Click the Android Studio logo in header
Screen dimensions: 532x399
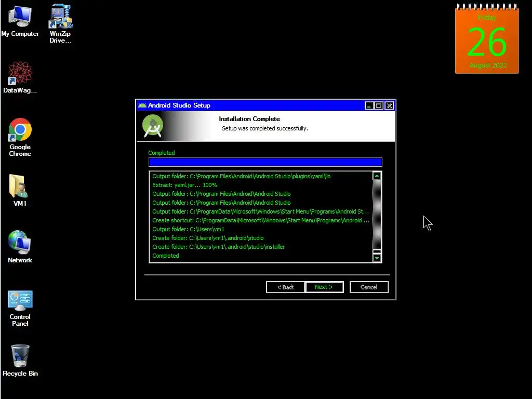(x=153, y=126)
